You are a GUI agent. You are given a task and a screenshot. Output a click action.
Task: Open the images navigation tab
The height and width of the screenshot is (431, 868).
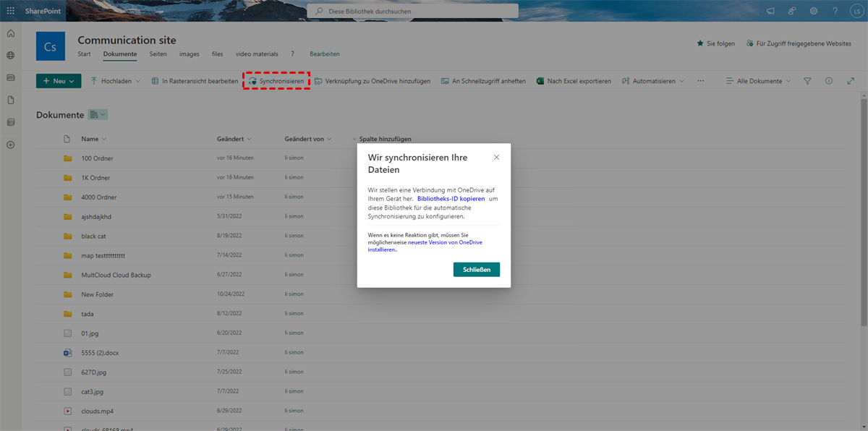[190, 54]
